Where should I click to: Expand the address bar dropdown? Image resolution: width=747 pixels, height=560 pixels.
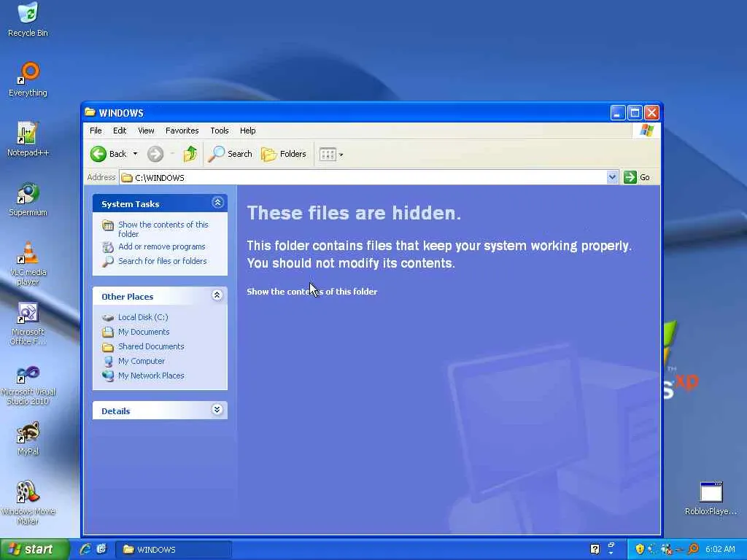[x=612, y=177]
